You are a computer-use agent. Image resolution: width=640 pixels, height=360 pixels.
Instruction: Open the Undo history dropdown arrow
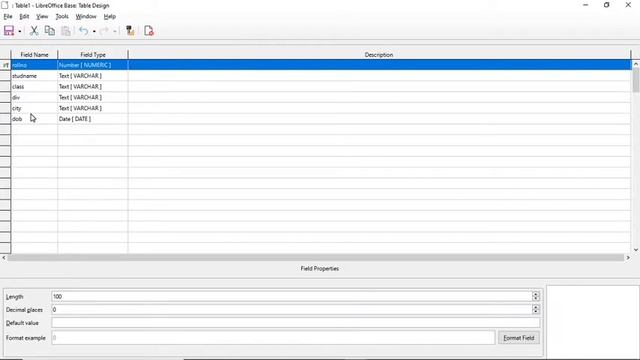point(94,31)
